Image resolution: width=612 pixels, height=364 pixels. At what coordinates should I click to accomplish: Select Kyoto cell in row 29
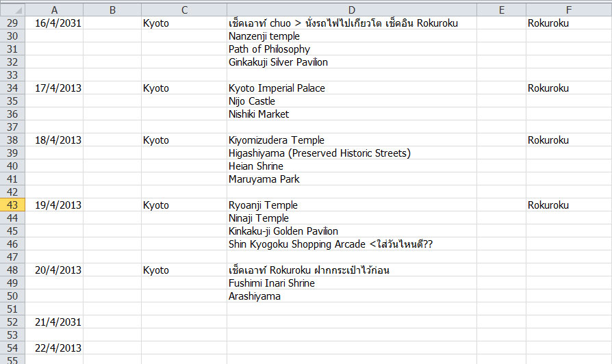[x=184, y=23]
